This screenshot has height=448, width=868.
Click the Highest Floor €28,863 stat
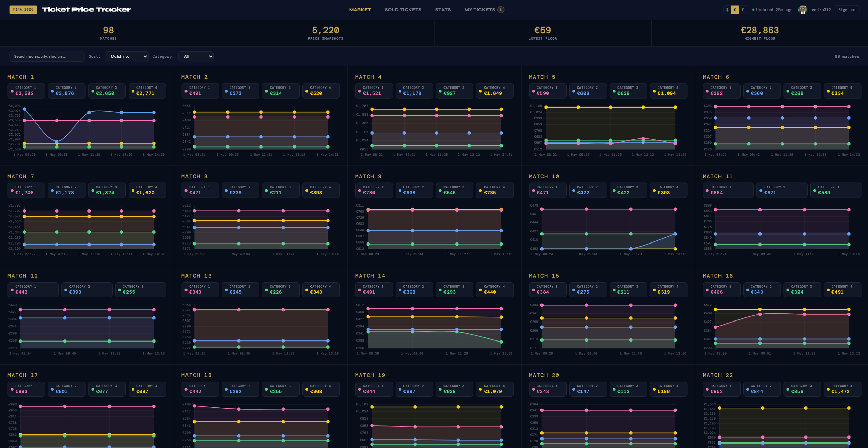click(x=759, y=33)
